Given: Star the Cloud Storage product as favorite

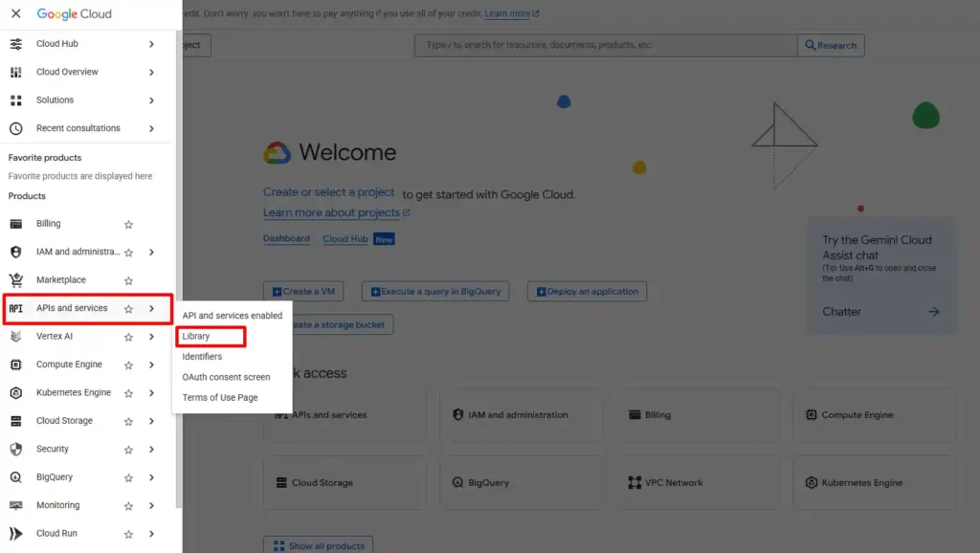Looking at the screenshot, I should tap(128, 421).
